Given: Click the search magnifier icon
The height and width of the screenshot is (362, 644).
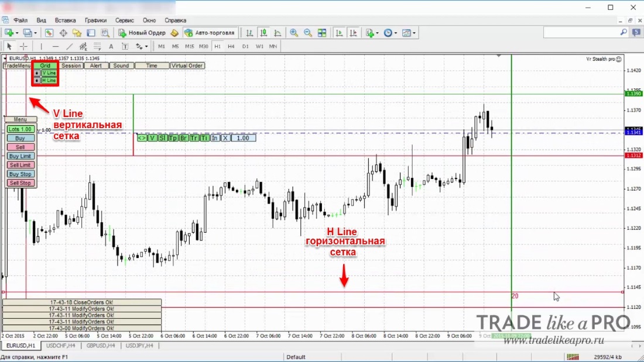Looking at the screenshot, I should pyautogui.click(x=624, y=32).
